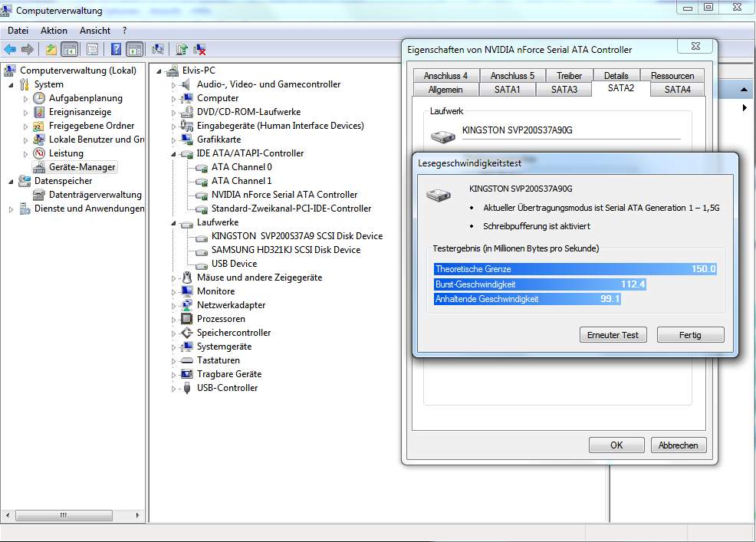This screenshot has width=756, height=542.
Task: Collapse the System node in left tree
Action: (11, 85)
